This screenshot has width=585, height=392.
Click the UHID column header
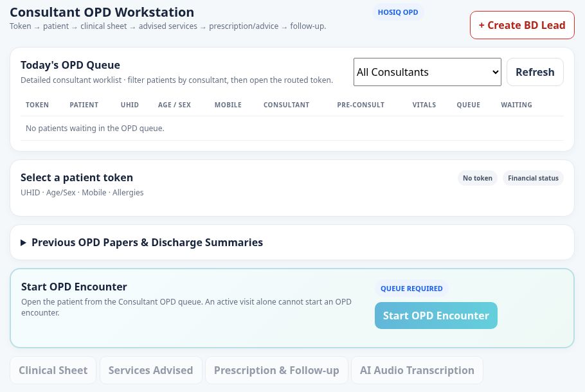[129, 105]
